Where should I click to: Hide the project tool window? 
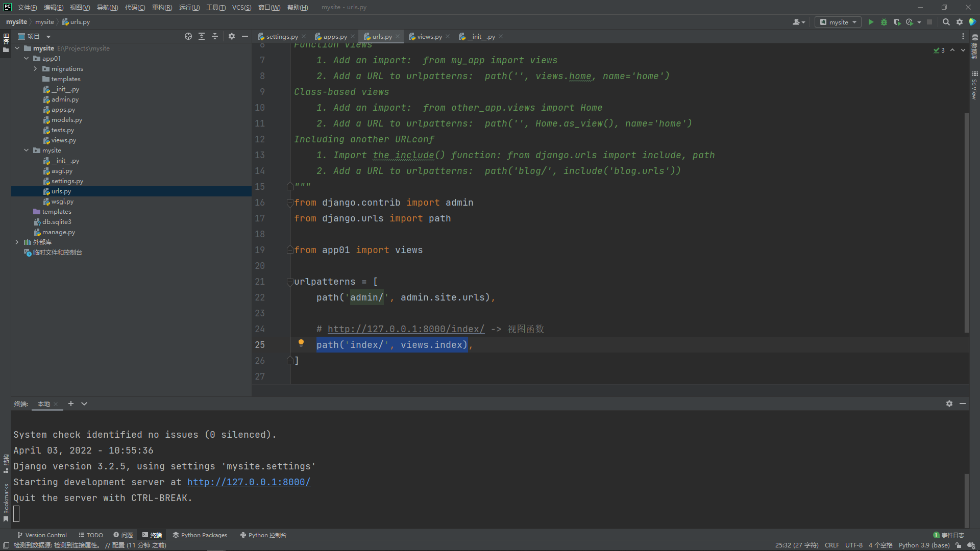point(245,36)
